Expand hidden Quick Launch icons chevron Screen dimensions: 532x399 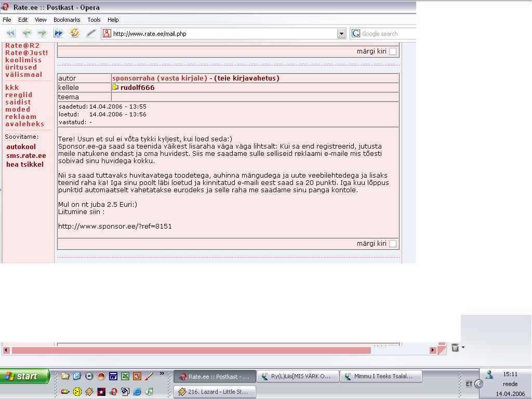(x=162, y=374)
